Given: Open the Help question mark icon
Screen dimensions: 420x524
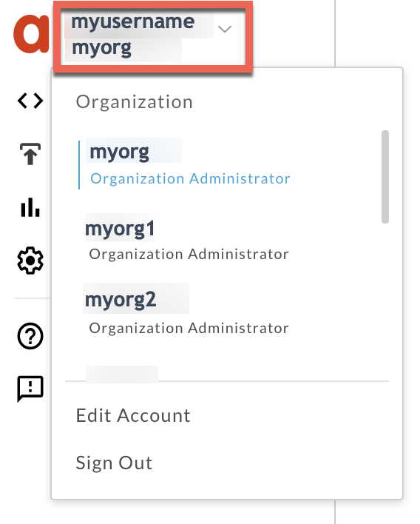Looking at the screenshot, I should pyautogui.click(x=30, y=336).
